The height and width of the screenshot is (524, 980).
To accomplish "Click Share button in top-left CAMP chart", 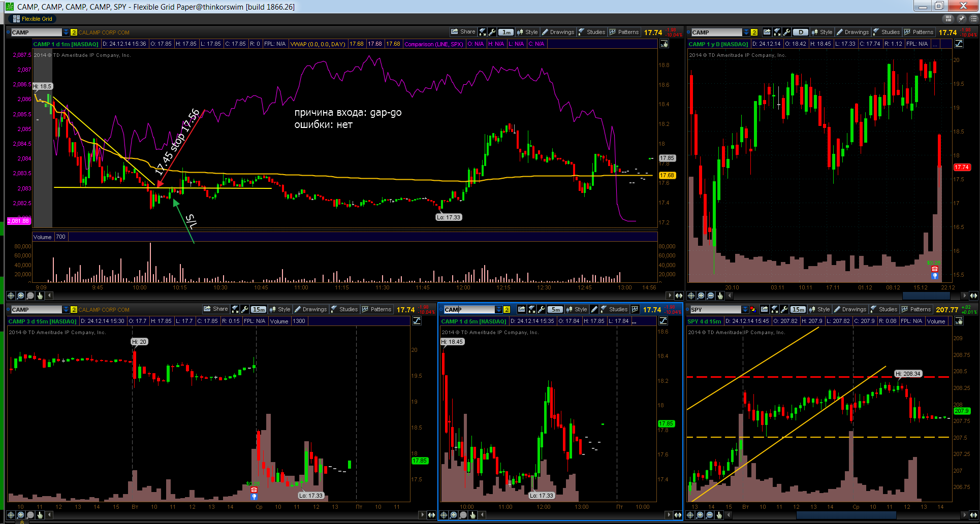I will pos(463,32).
